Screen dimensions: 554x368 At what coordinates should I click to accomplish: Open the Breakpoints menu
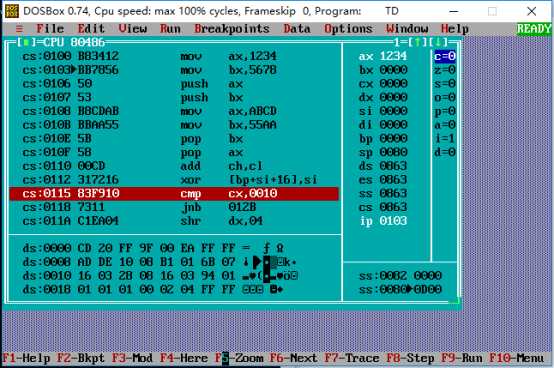(232, 29)
